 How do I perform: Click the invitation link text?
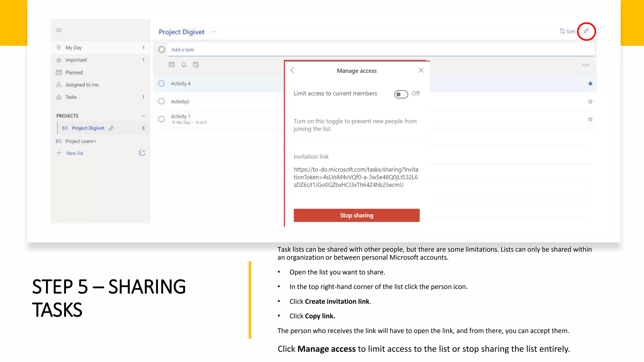click(356, 177)
